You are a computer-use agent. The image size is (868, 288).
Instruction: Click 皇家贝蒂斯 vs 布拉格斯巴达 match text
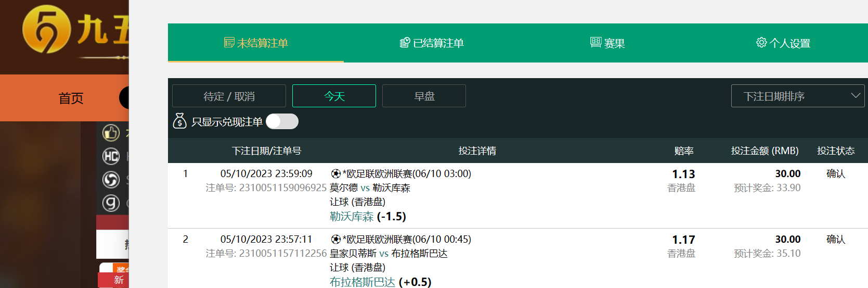388,253
